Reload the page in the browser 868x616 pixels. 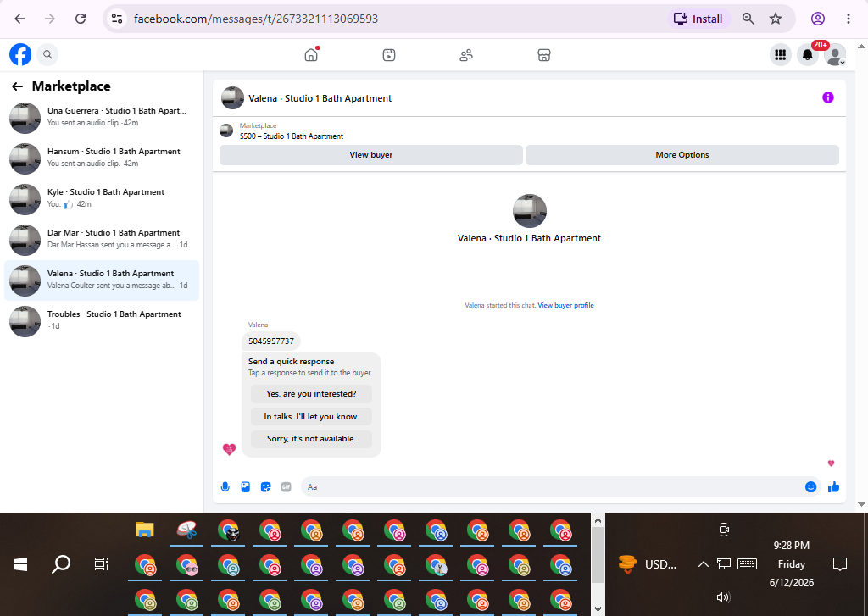[81, 19]
